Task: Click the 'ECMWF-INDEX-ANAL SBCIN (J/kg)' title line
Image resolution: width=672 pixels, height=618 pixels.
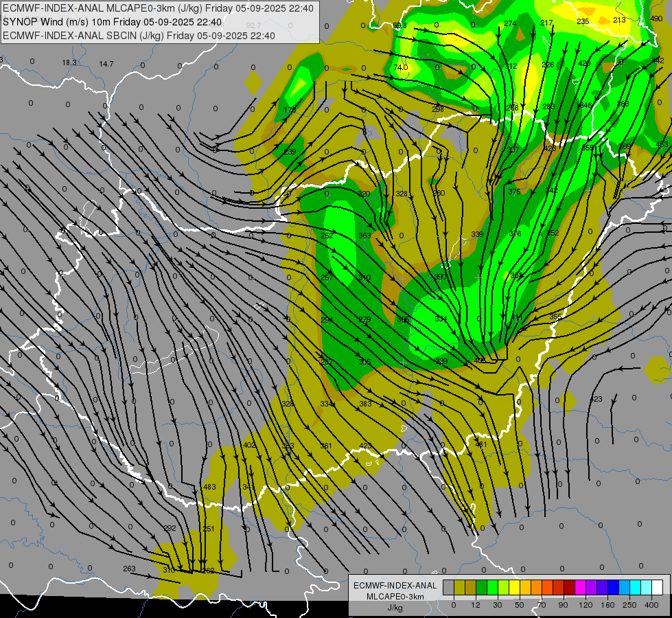Action: click(139, 36)
